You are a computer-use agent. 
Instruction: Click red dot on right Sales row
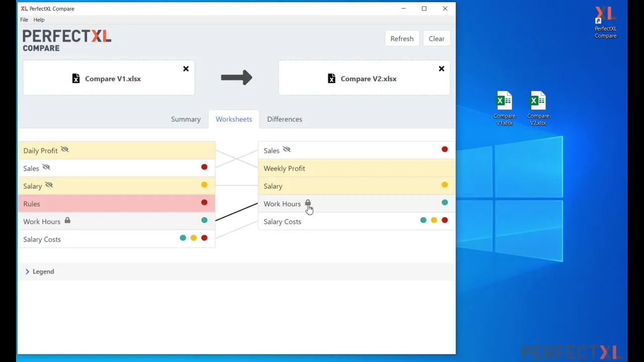(445, 149)
